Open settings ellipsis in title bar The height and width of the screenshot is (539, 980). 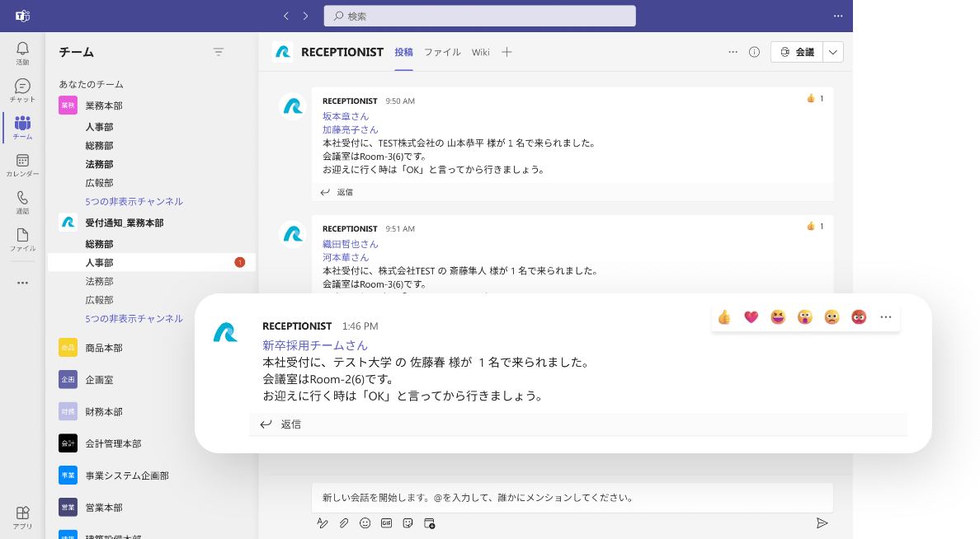[838, 16]
